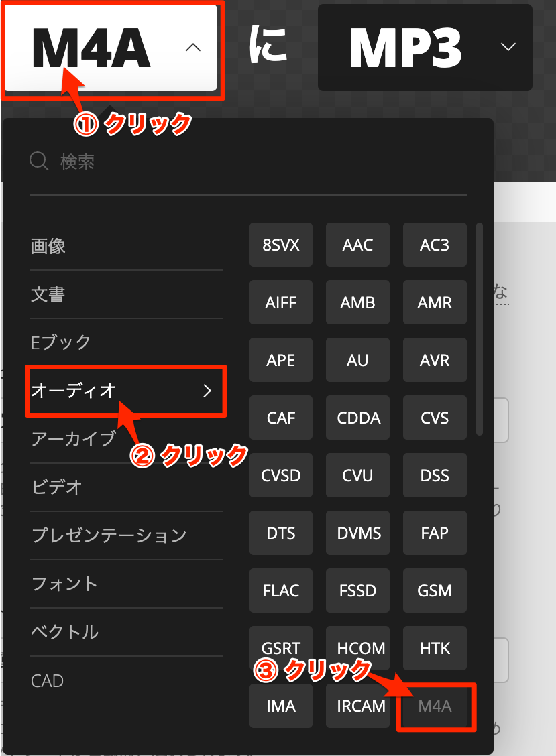The width and height of the screenshot is (556, 756).
Task: Select the AAC audio format
Action: (357, 245)
